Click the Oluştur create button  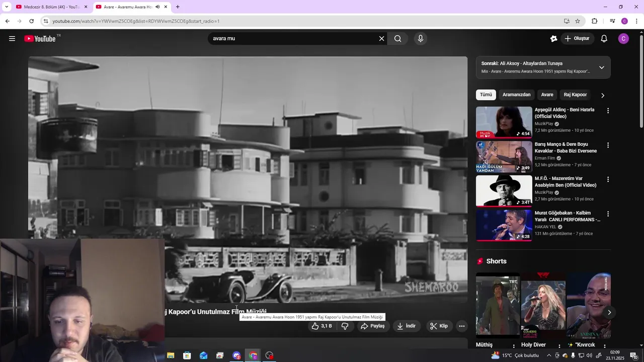577,39
